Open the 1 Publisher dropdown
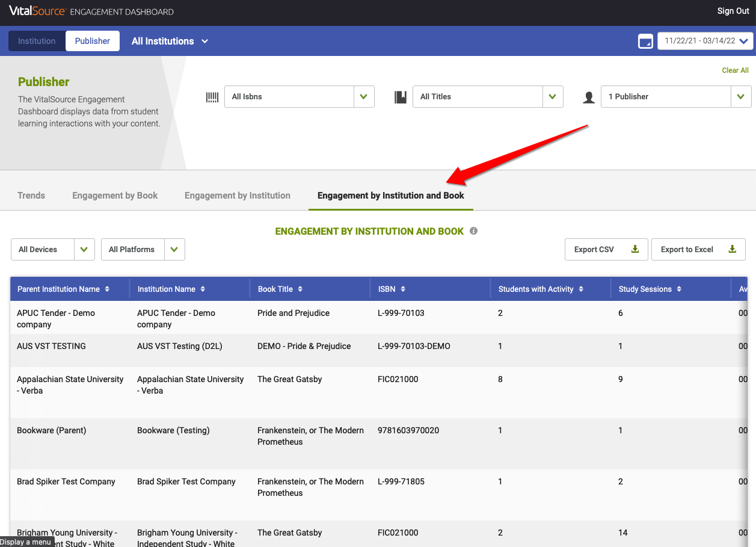Viewport: 756px width, 547px height. pyautogui.click(x=676, y=96)
